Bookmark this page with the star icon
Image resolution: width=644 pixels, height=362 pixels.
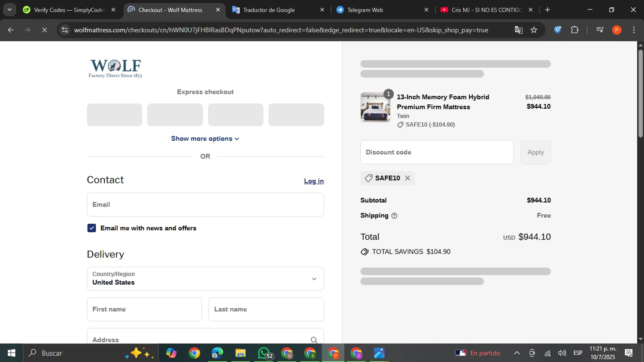click(x=534, y=30)
